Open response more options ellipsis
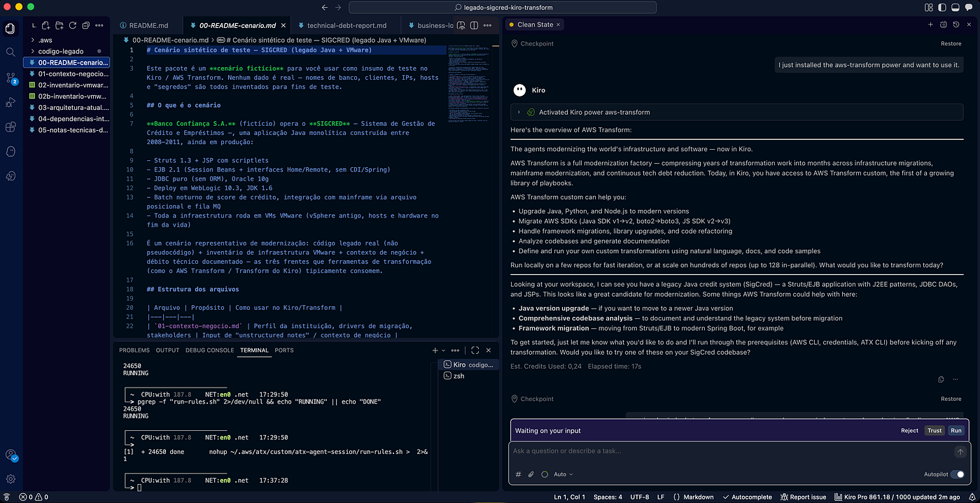Image resolution: width=980 pixels, height=503 pixels. (955, 379)
